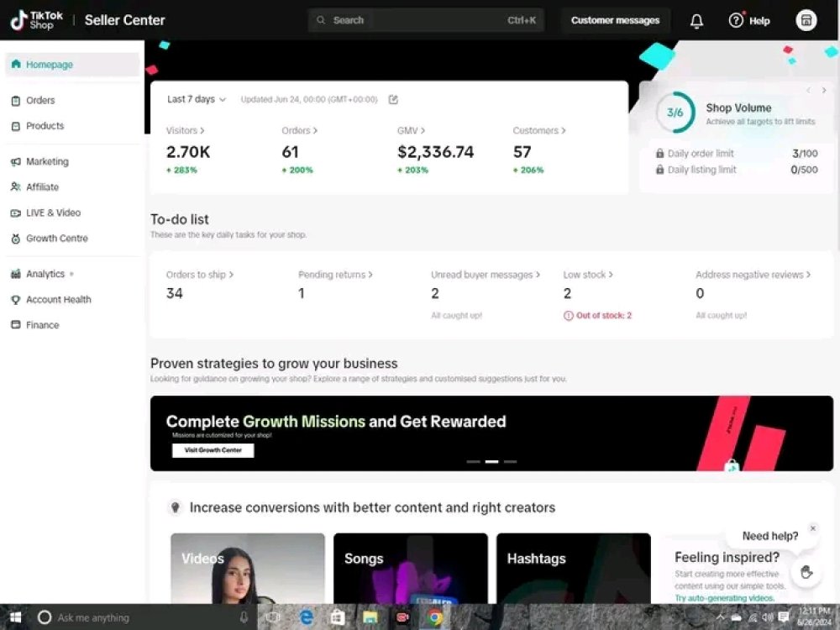Viewport: 840px width, 630px height.
Task: Click the 3/6 Shop Volume progress ring
Action: [x=675, y=113]
